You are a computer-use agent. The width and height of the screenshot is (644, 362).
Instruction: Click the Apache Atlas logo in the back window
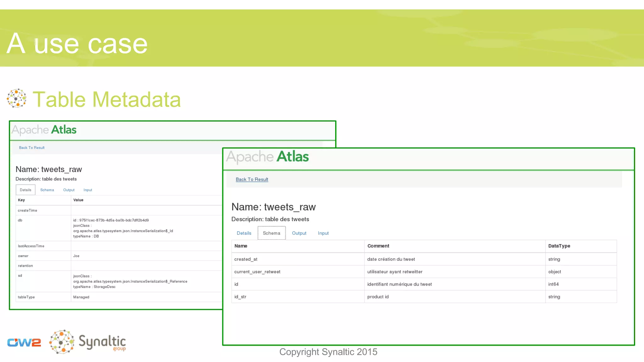tap(44, 129)
